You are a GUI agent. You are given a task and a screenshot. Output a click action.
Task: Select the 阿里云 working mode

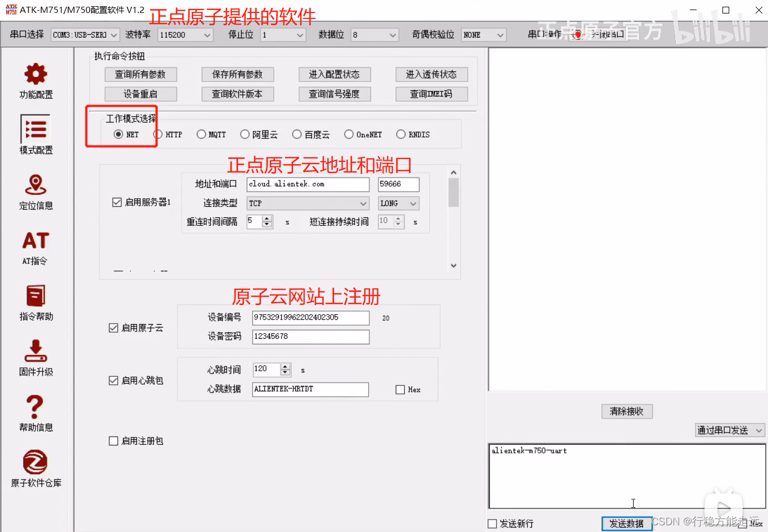(x=245, y=134)
